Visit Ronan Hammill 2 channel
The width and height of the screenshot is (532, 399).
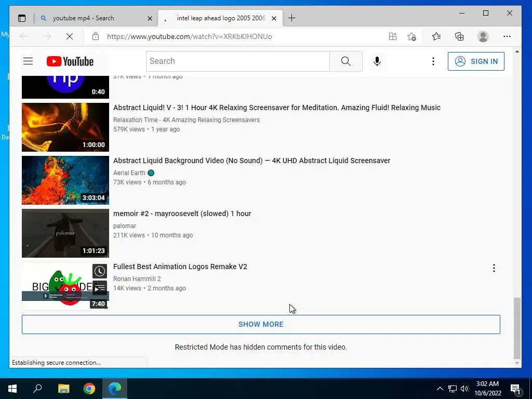point(137,279)
